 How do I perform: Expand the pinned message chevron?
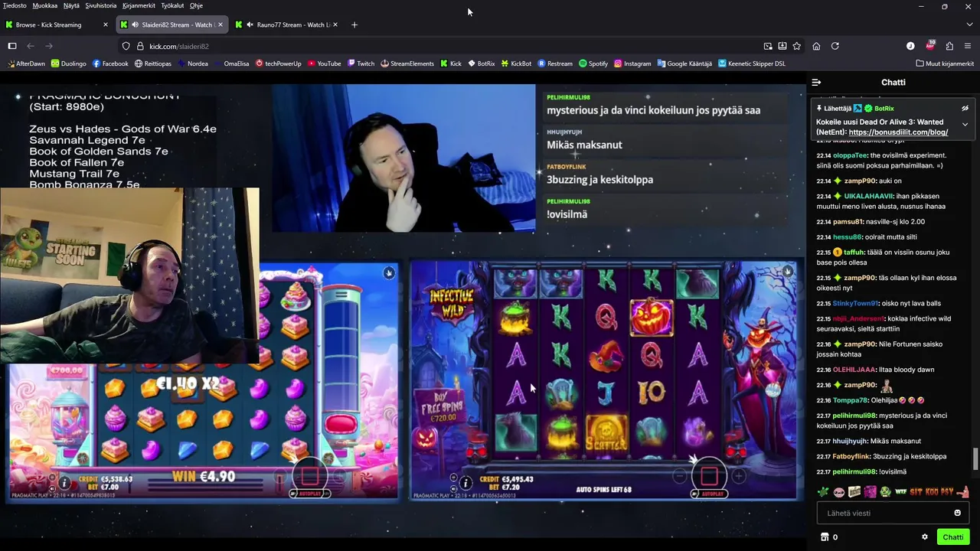[x=965, y=124]
